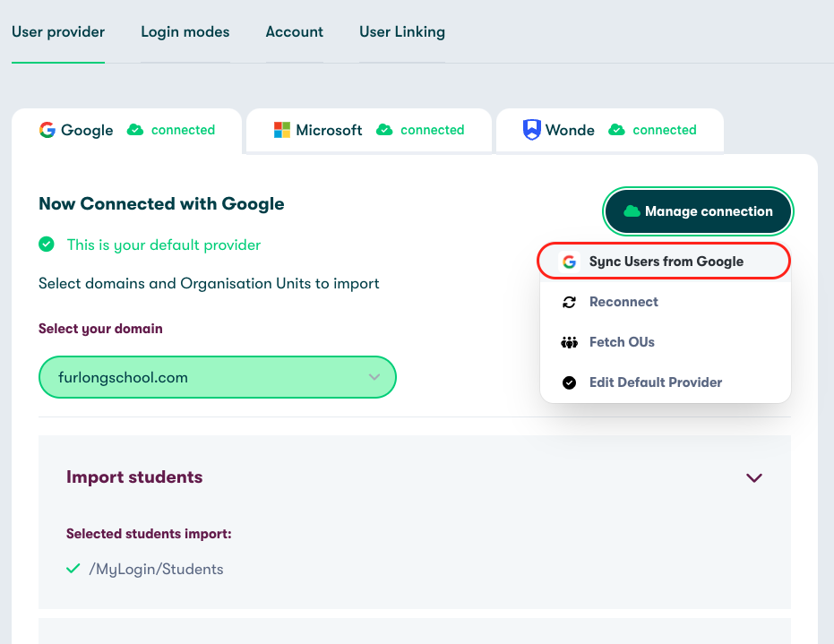Choose Reconnect from the menu
The image size is (834, 644).
pos(665,302)
